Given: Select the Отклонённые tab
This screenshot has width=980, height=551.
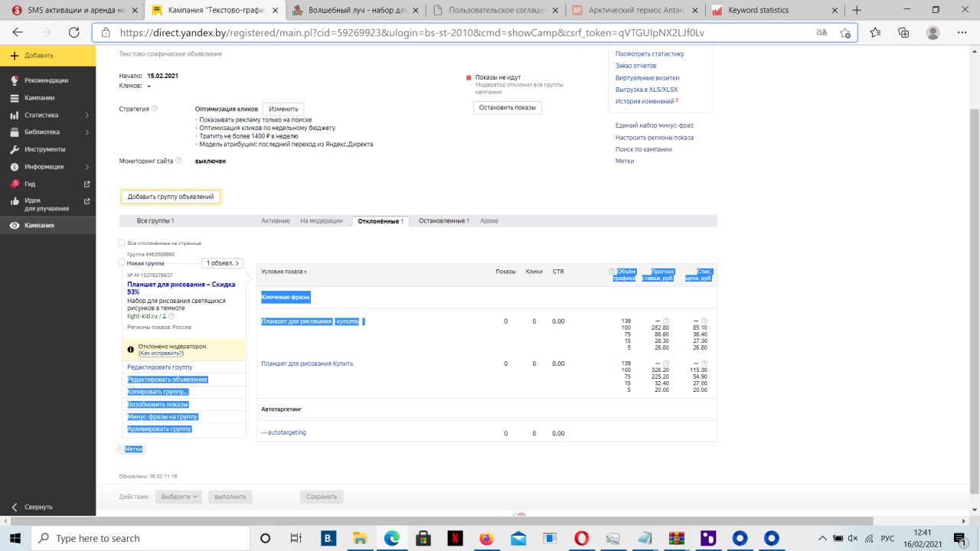Looking at the screenshot, I should pos(381,221).
